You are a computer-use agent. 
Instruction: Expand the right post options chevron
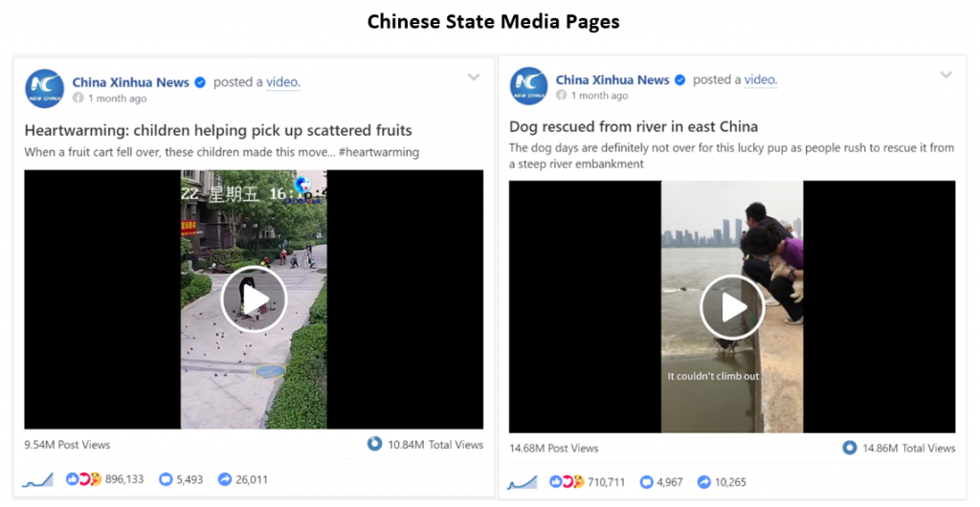[947, 75]
